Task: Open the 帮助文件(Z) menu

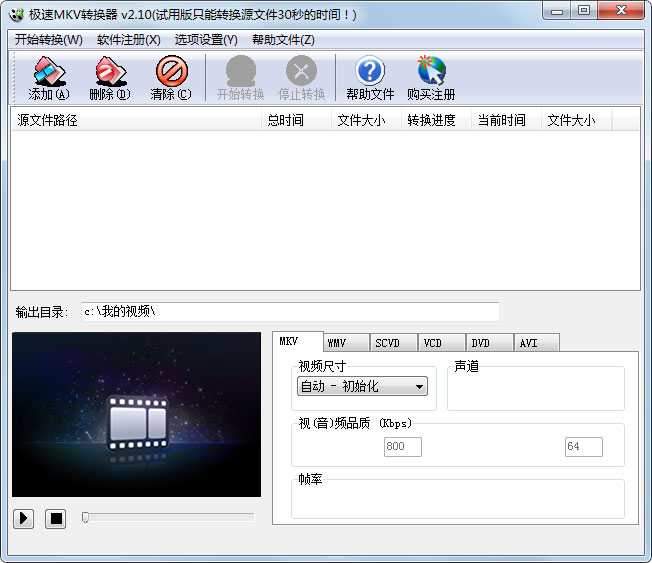Action: [x=283, y=40]
